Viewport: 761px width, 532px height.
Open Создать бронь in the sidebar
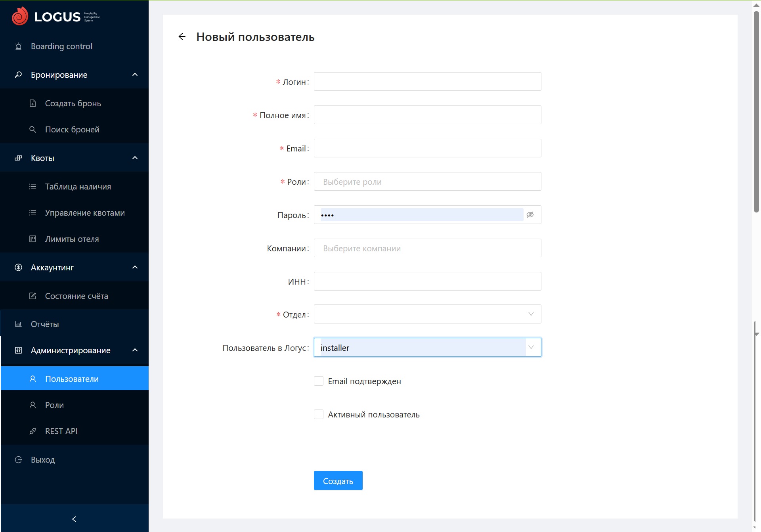click(x=73, y=103)
